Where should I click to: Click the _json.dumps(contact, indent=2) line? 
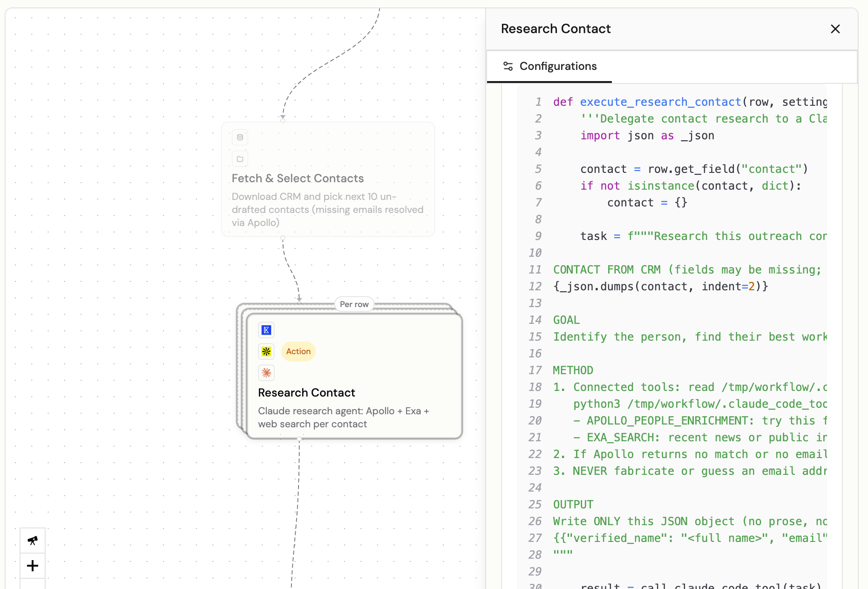pyautogui.click(x=661, y=287)
